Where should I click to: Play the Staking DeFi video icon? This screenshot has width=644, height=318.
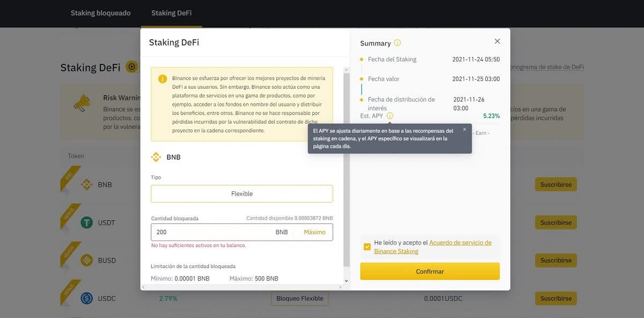pyautogui.click(x=131, y=67)
